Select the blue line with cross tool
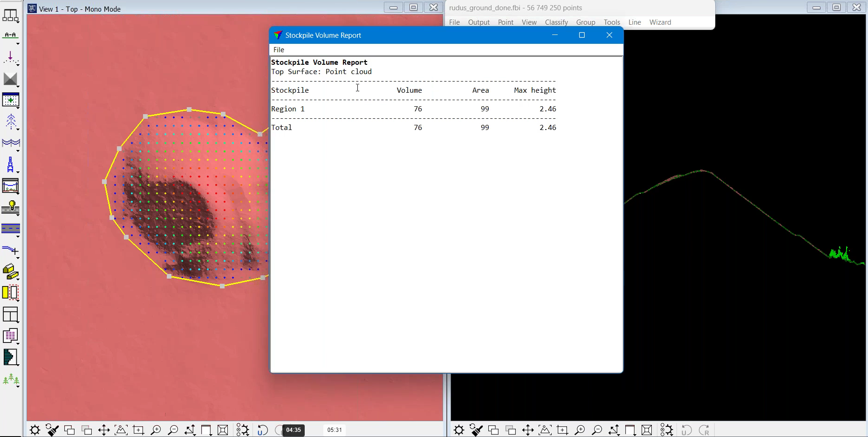The width and height of the screenshot is (868, 437). [10, 251]
